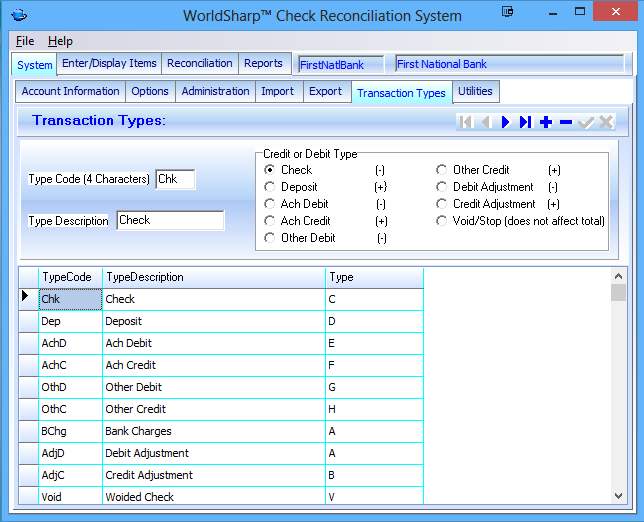Switch to Enter/Display Items tab
Image resolution: width=644 pixels, height=522 pixels.
click(x=109, y=63)
